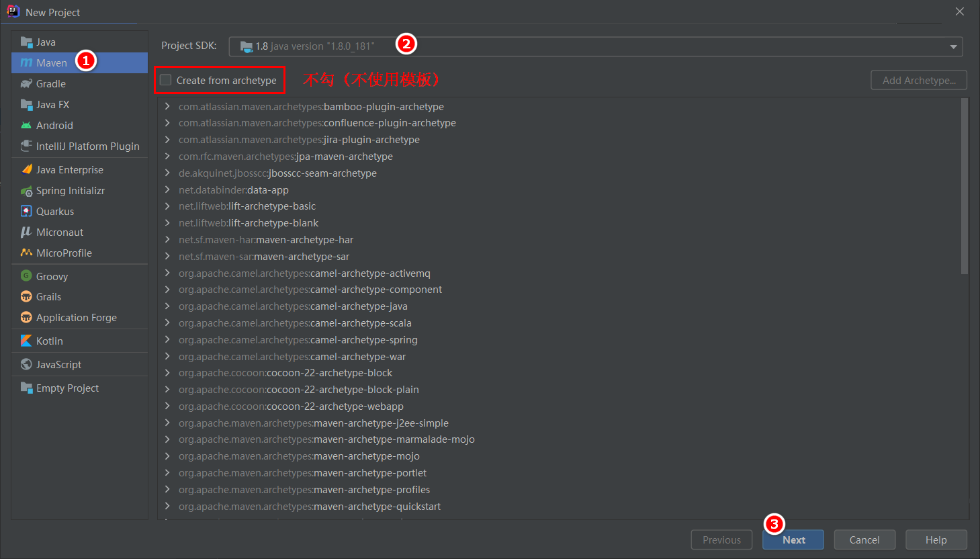Click the archetype list vertical scrollbar

(965, 186)
